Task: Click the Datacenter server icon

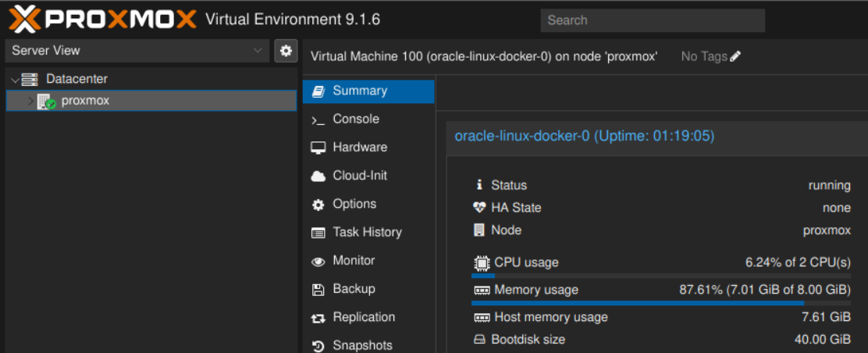Action: coord(30,79)
